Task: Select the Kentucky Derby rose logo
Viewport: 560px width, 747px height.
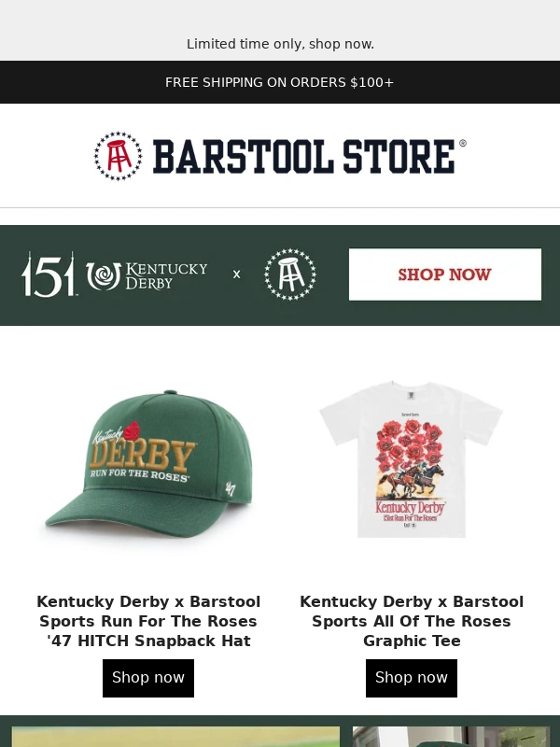Action: pos(147,275)
